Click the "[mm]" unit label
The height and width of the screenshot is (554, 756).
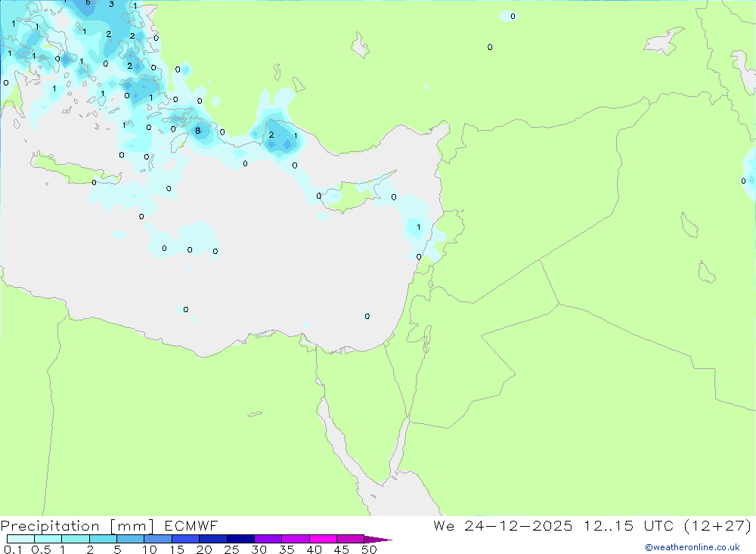pyautogui.click(x=132, y=526)
